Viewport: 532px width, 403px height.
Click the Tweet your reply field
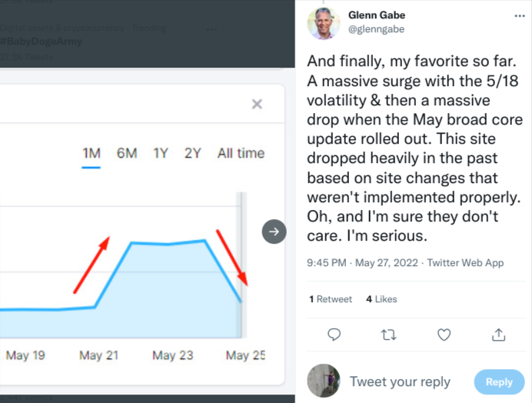pos(400,382)
